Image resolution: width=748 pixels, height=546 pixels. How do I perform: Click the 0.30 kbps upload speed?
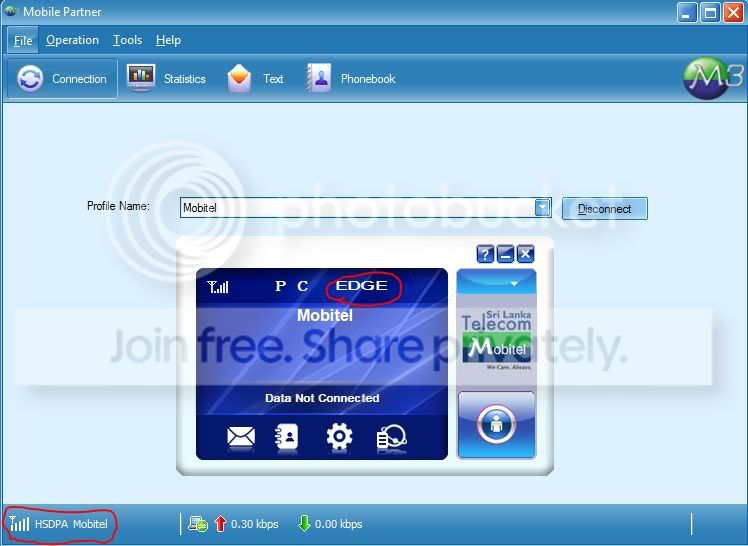click(x=255, y=524)
